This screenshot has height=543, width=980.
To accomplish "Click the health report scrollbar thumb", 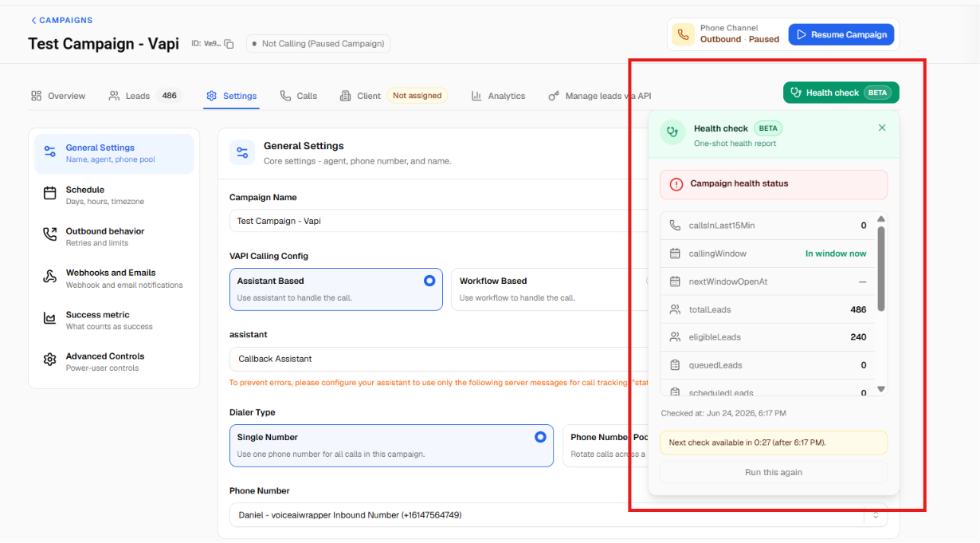I will click(880, 269).
